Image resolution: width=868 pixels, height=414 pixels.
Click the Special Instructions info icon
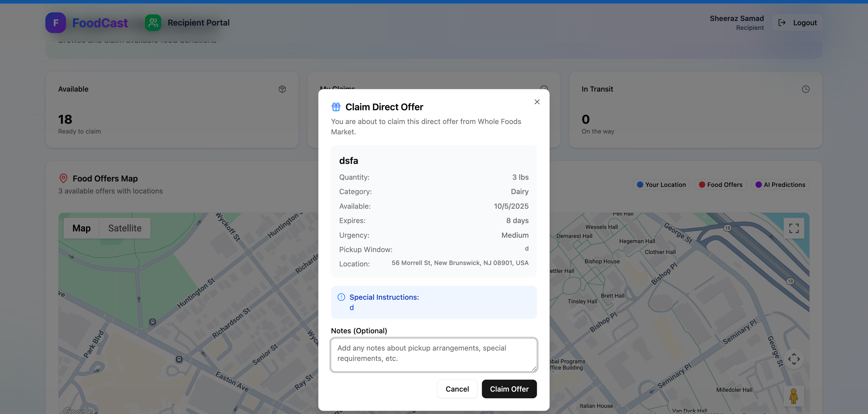341,297
